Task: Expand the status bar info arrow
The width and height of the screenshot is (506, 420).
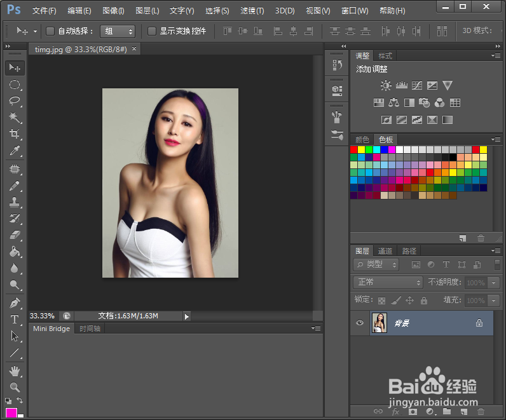Action: coord(186,316)
